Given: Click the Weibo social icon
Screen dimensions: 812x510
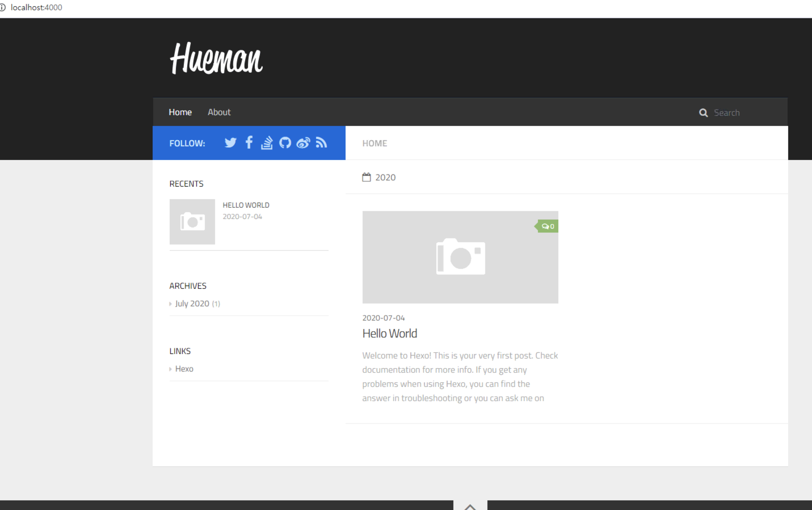Looking at the screenshot, I should (x=303, y=143).
